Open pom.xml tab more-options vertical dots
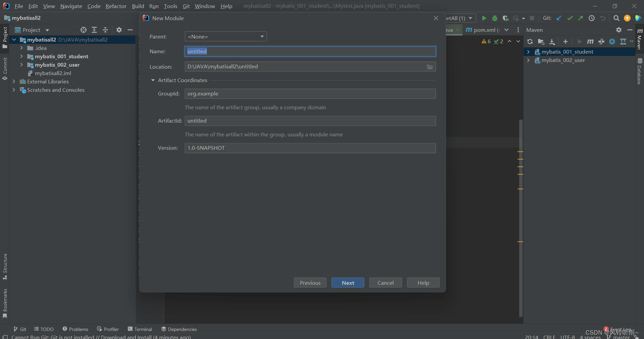The height and width of the screenshot is (339, 644). point(518,30)
